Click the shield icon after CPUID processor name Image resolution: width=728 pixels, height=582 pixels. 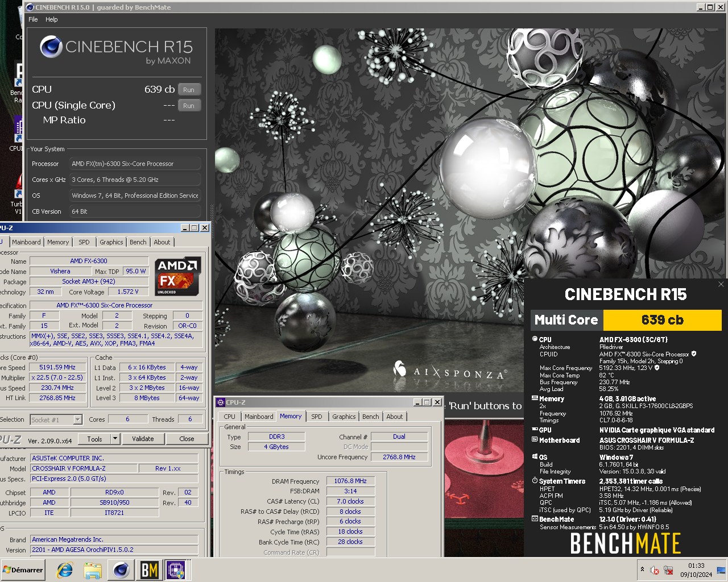pyautogui.click(x=694, y=354)
